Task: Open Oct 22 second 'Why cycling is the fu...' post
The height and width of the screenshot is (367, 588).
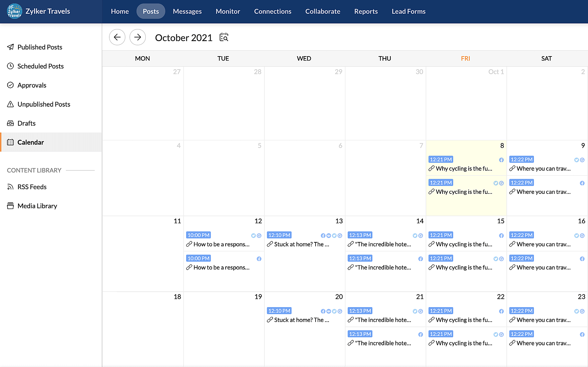Action: click(x=464, y=343)
